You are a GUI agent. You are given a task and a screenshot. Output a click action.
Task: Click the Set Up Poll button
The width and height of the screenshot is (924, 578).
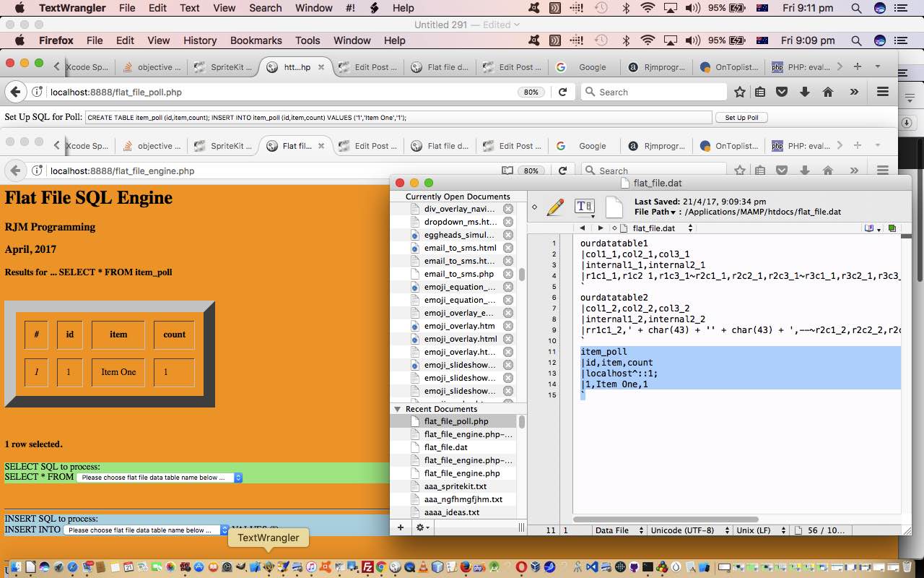coord(741,116)
